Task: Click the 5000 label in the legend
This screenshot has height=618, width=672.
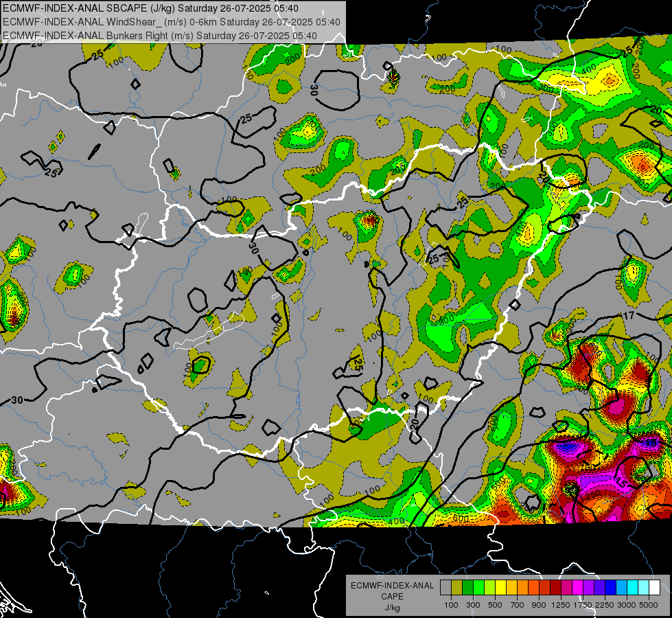Action: (x=649, y=605)
